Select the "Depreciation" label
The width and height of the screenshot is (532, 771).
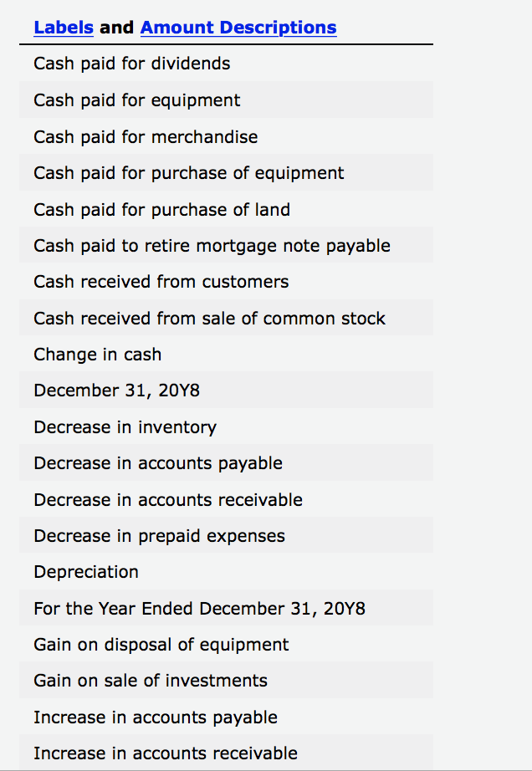point(86,572)
